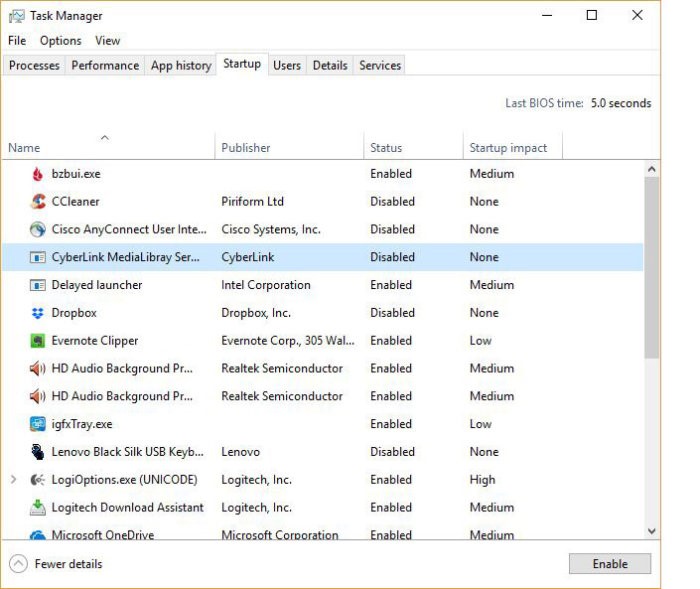The height and width of the screenshot is (589, 700).
Task: Click Disabled status of Dropbox
Action: [x=392, y=313]
